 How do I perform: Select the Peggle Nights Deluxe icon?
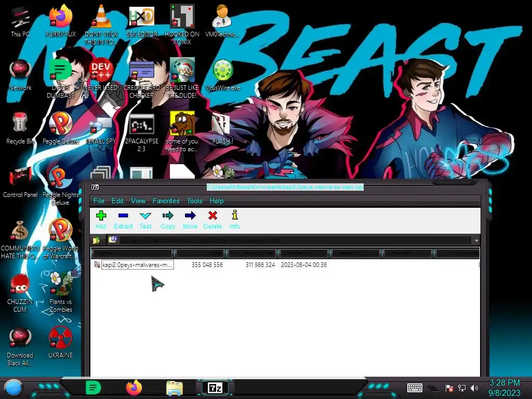pyautogui.click(x=60, y=186)
